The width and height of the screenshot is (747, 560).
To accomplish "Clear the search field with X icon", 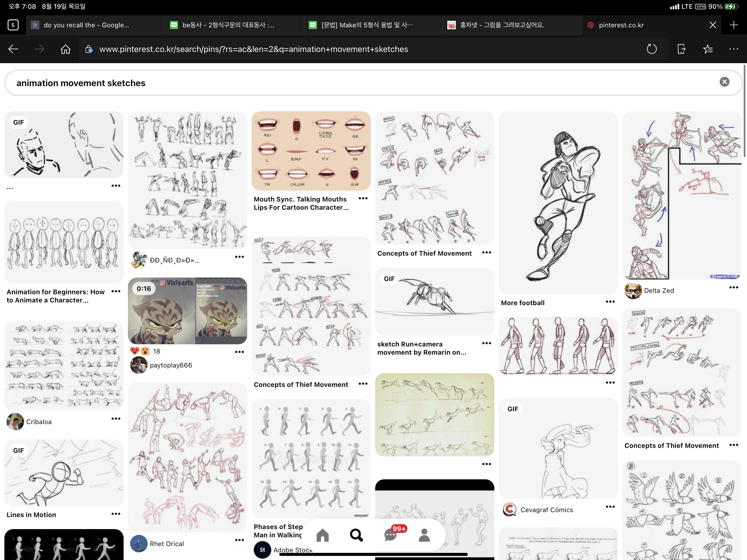I will tap(724, 82).
